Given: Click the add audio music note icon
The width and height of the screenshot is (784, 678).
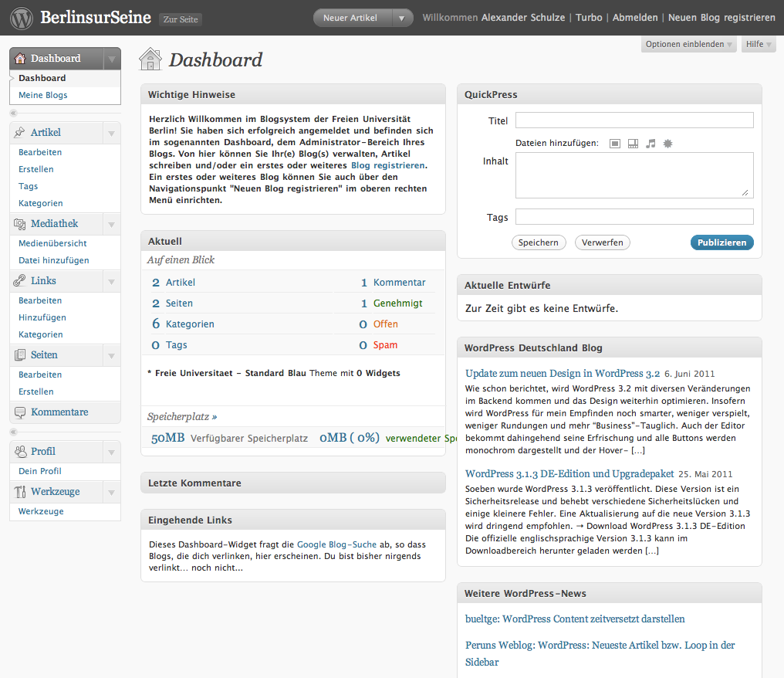Looking at the screenshot, I should [651, 144].
